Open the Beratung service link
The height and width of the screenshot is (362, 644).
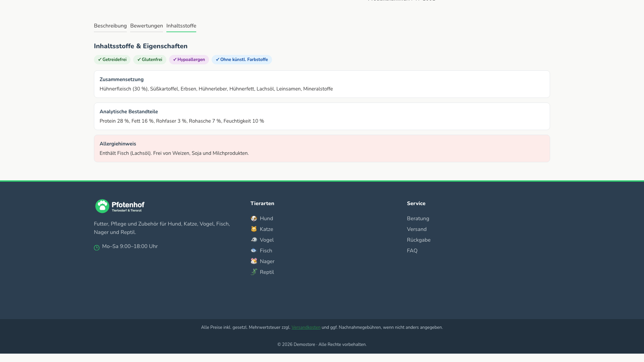(418, 219)
